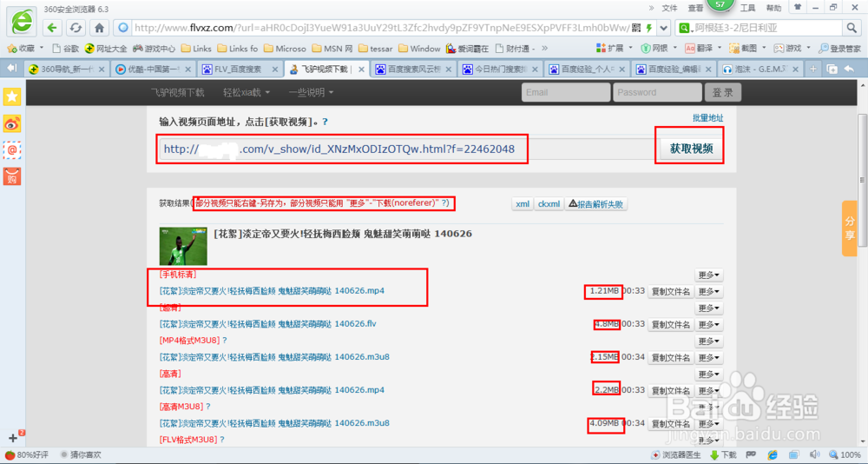Open the 游戏中心 bookmark
This screenshot has height=464, width=868.
tap(154, 49)
